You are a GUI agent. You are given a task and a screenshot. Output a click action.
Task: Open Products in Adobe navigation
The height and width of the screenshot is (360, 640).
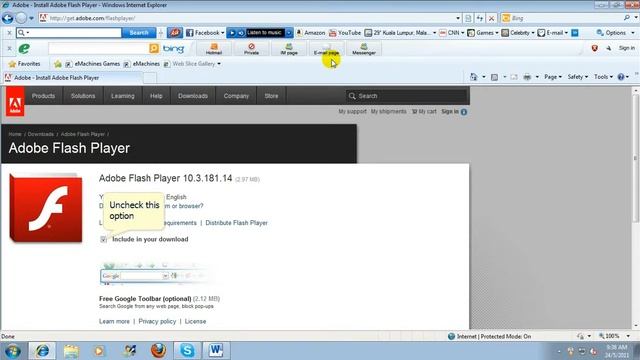click(x=43, y=96)
